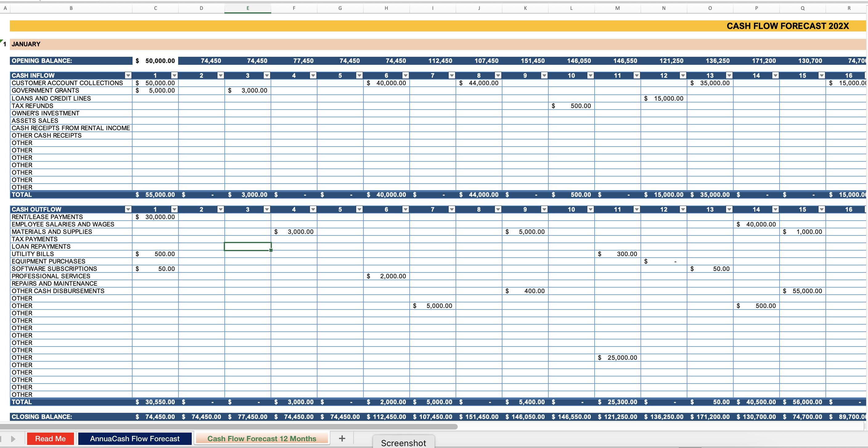Open the Cash Inflow column 2 filter arrow

click(220, 75)
